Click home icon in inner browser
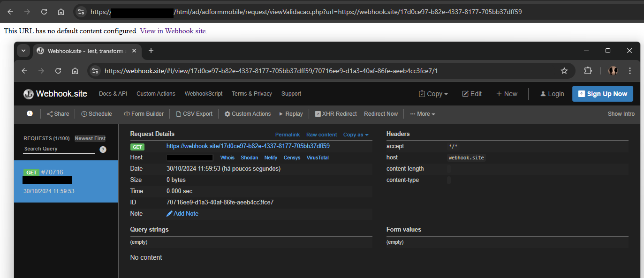The width and height of the screenshot is (644, 278). 75,71
